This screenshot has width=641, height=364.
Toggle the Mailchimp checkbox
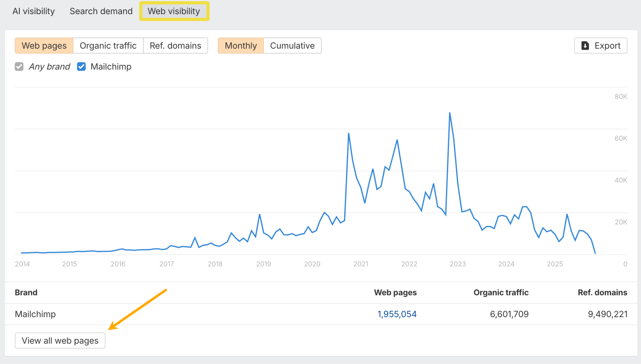81,67
